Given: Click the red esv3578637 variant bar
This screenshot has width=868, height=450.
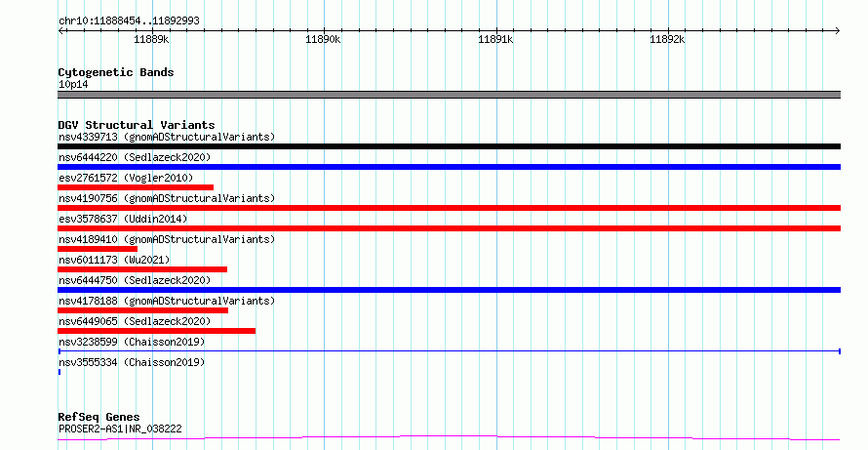Looking at the screenshot, I should click(449, 228).
